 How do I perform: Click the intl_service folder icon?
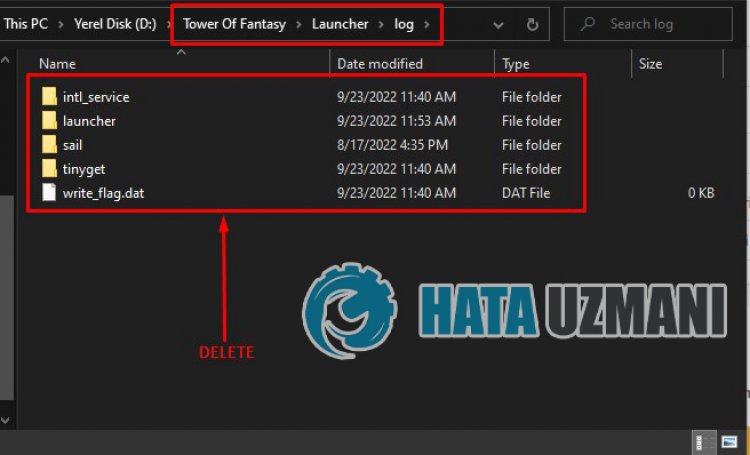point(49,97)
